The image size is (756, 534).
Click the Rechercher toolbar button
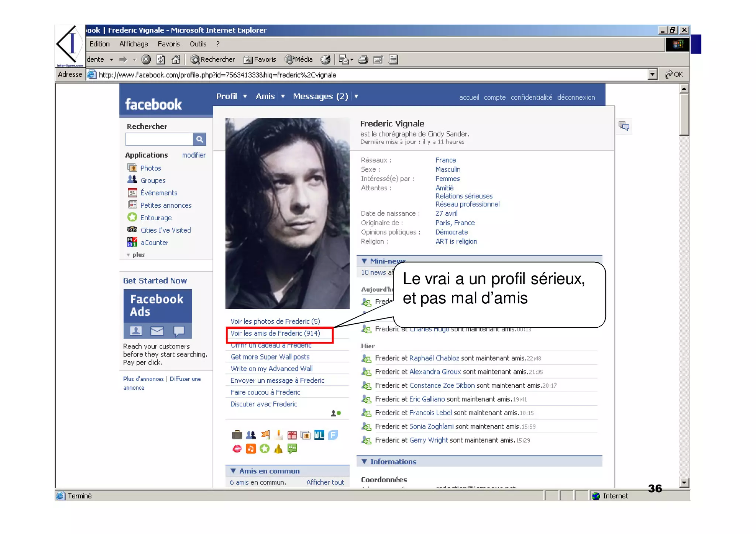click(x=213, y=59)
